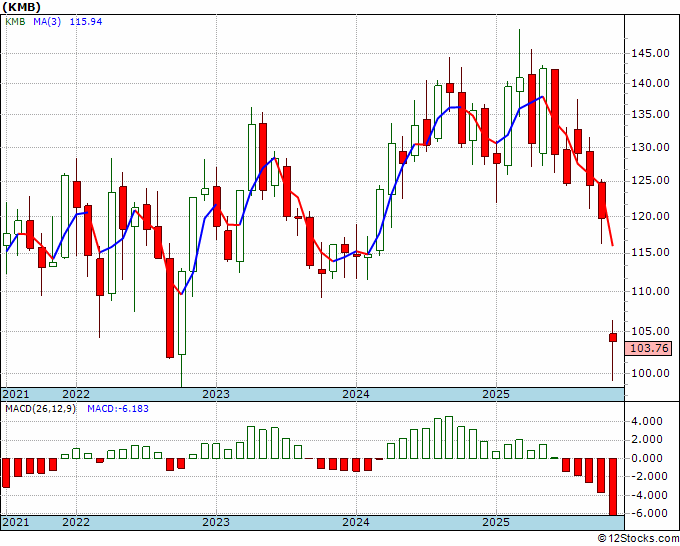Click the (KMB) chart title
680x546 pixels.
click(21, 7)
